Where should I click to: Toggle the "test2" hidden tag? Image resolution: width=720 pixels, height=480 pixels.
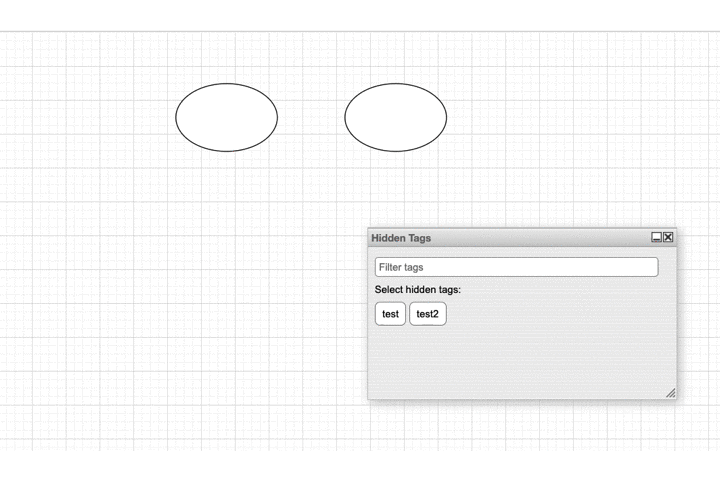[x=428, y=314]
